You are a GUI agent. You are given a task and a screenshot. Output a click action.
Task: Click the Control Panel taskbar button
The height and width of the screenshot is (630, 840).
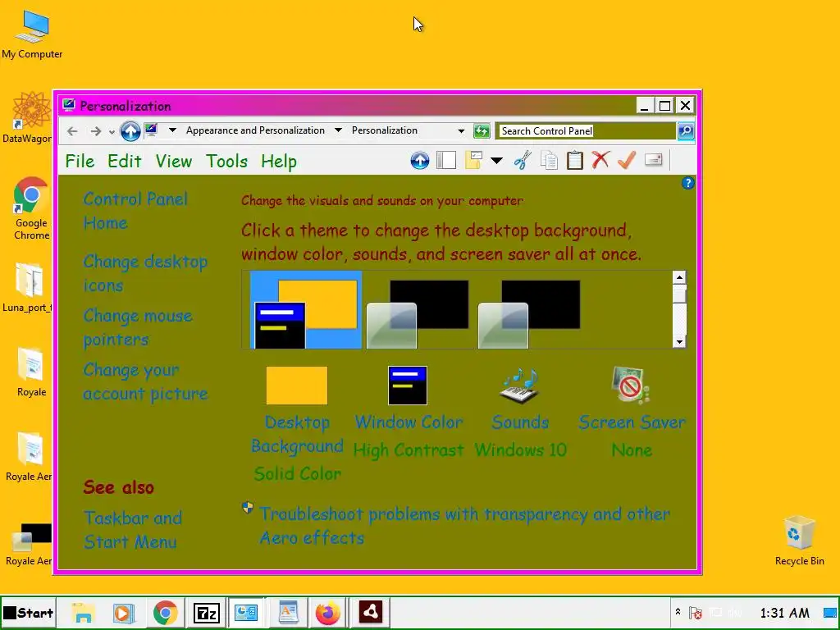pyautogui.click(x=246, y=612)
